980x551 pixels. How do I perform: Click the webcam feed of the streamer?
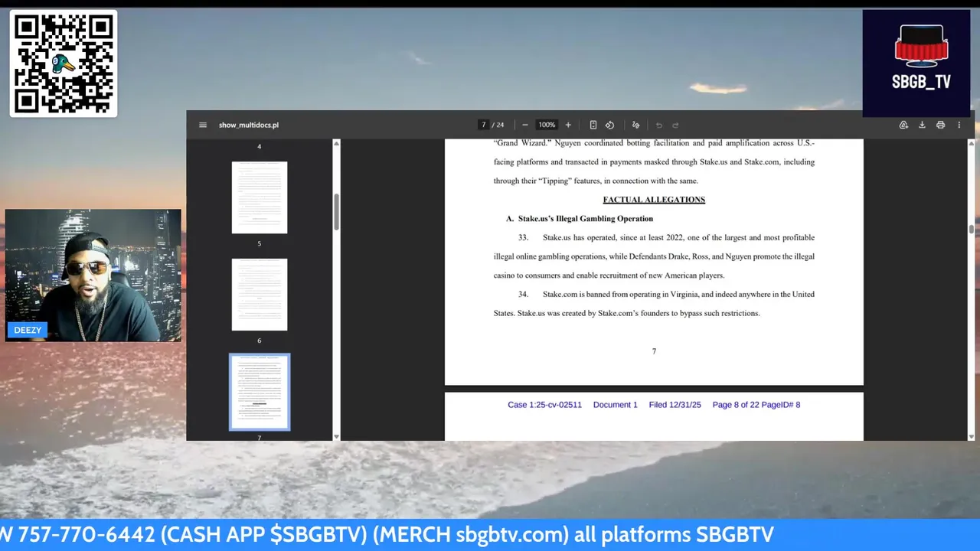[93, 275]
